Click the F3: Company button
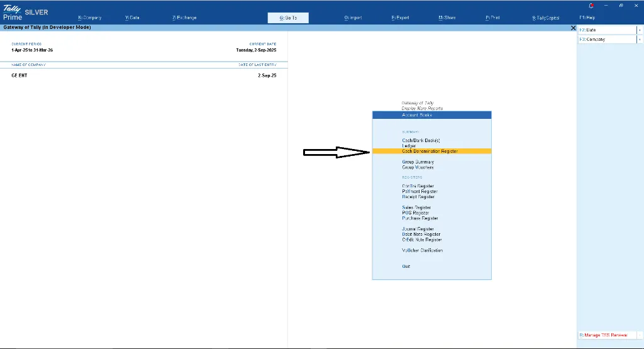Screen dimensions: 644x349 607,40
